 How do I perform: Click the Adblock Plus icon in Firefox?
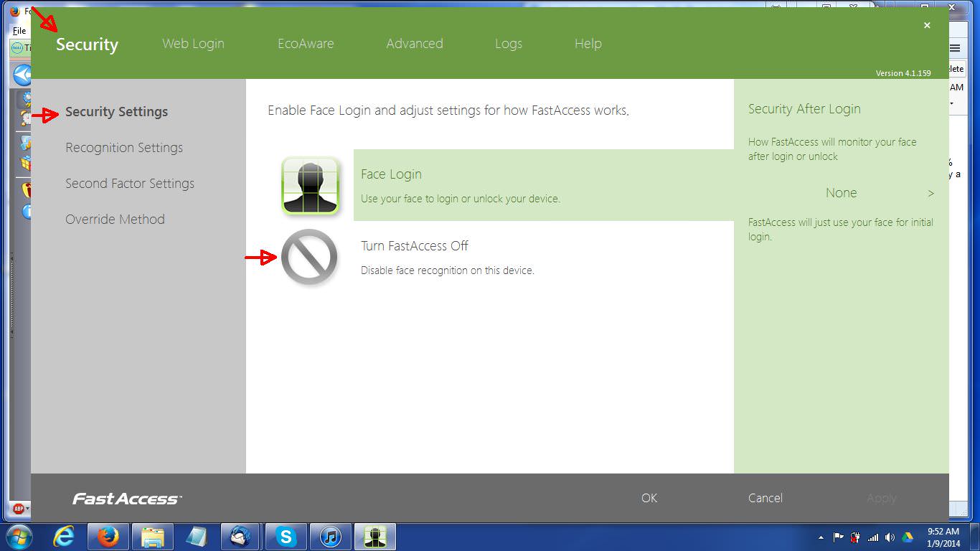pyautogui.click(x=19, y=509)
